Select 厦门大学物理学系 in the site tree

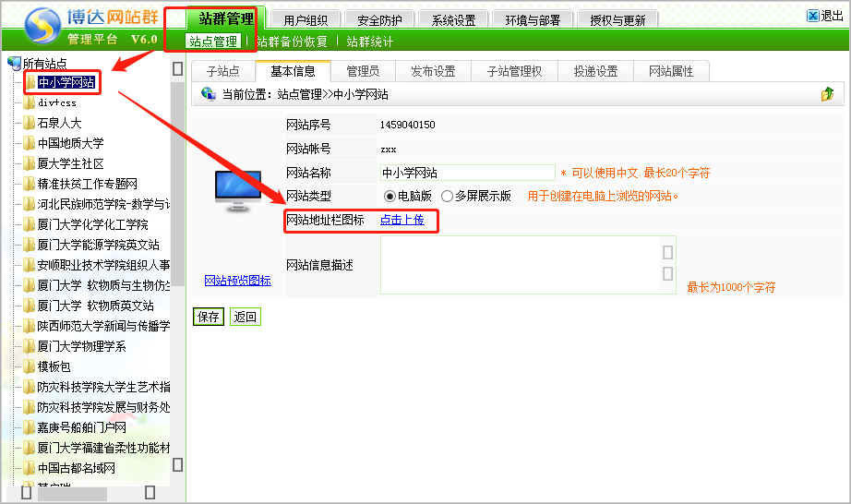81,346
